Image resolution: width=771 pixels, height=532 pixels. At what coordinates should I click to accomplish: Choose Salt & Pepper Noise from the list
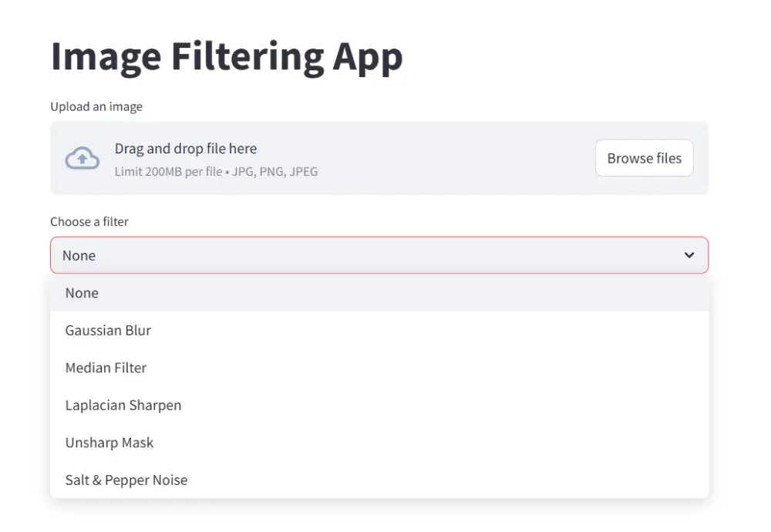[x=126, y=480]
